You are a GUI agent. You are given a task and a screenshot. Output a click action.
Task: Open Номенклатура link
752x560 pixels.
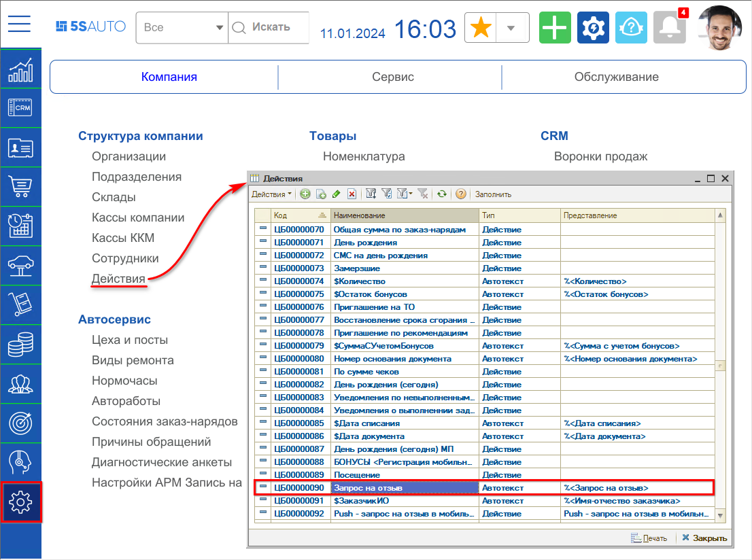pyautogui.click(x=364, y=156)
